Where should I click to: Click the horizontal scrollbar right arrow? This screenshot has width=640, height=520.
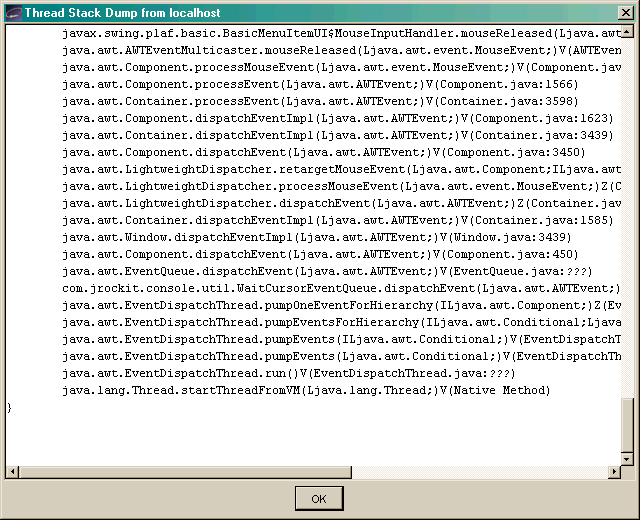click(x=614, y=472)
